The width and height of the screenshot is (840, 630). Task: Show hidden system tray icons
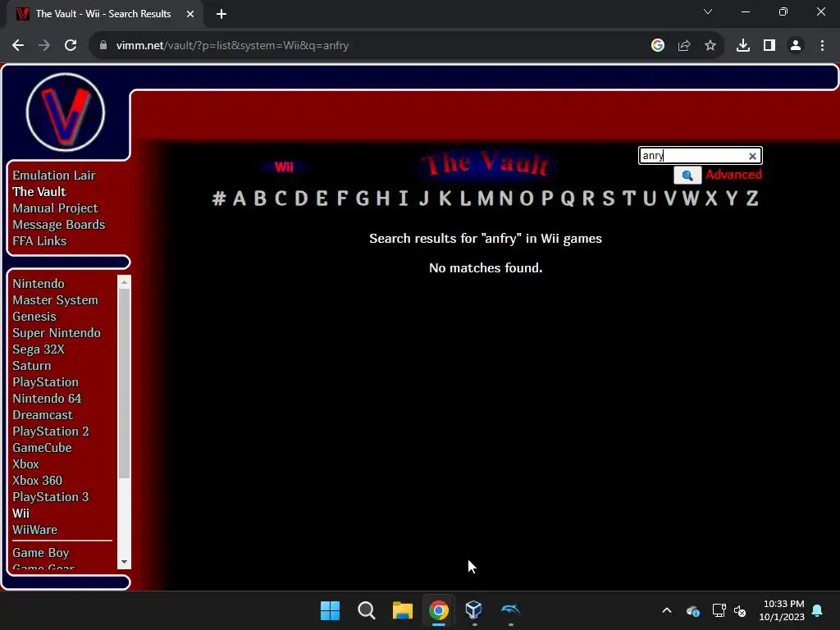[667, 610]
